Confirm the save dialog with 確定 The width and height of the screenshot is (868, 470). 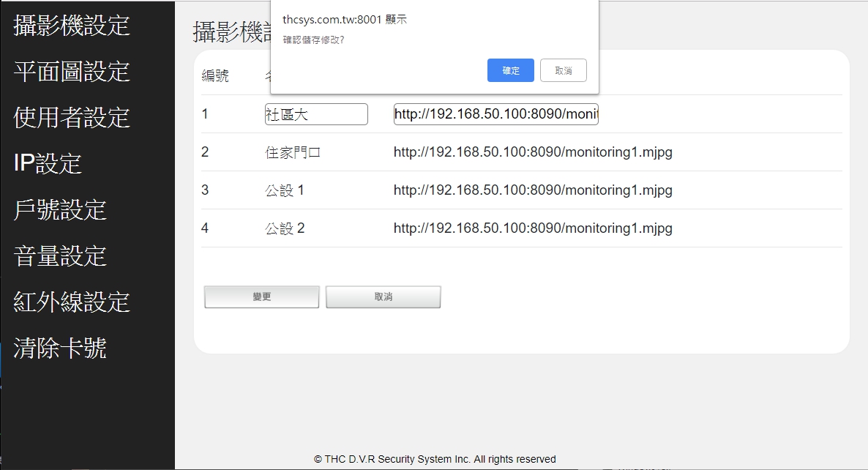tap(510, 70)
